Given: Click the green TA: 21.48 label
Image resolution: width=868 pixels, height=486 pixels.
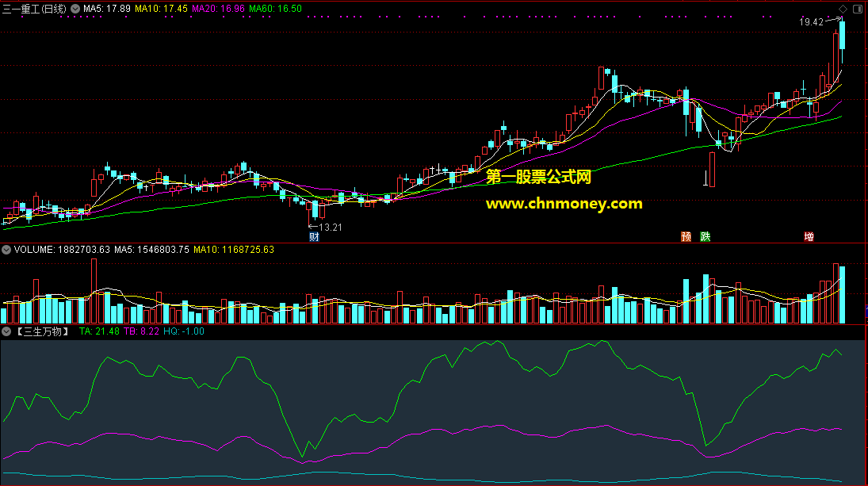Looking at the screenshot, I should pyautogui.click(x=99, y=331).
